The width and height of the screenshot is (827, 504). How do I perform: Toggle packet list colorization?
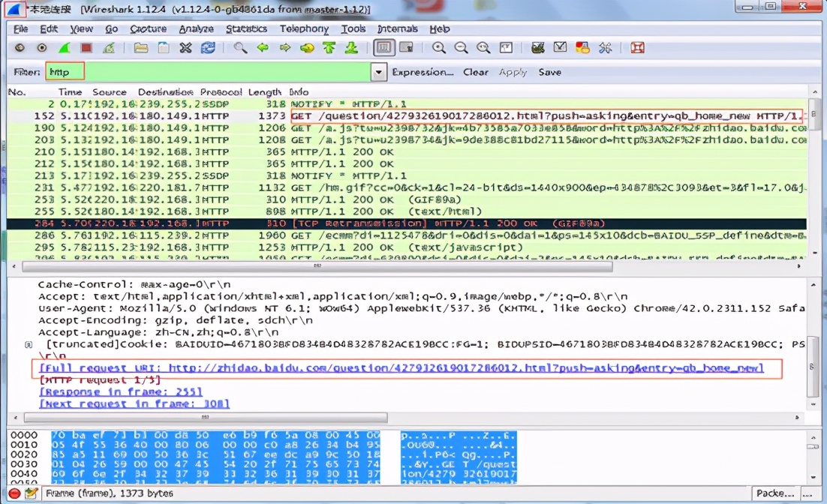tap(384, 48)
